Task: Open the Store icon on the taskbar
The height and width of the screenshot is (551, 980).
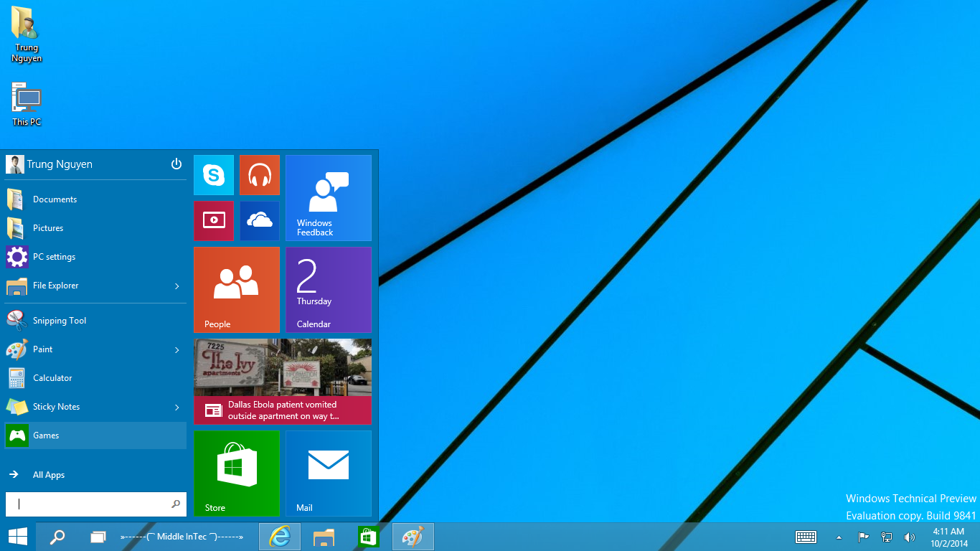Action: (x=369, y=537)
